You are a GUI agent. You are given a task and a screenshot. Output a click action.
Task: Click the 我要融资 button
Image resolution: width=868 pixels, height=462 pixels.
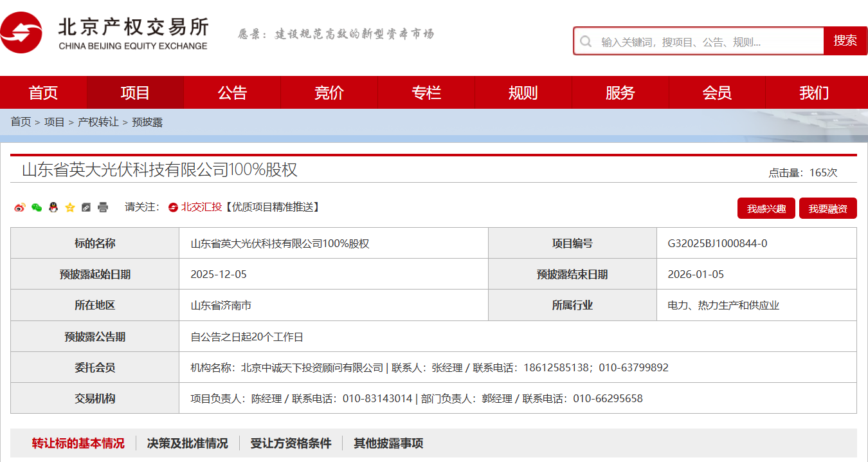tap(827, 208)
